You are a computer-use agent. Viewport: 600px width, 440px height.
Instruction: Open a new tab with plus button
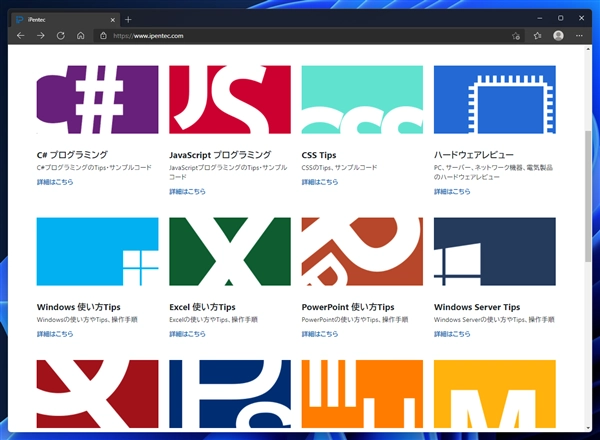(x=128, y=20)
